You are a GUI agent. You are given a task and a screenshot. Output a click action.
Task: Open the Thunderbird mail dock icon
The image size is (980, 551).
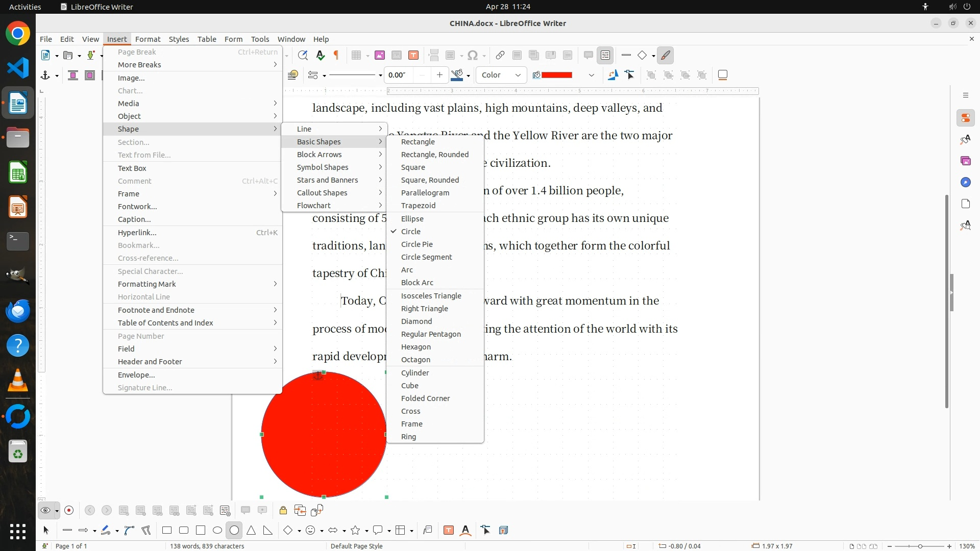coord(18,311)
